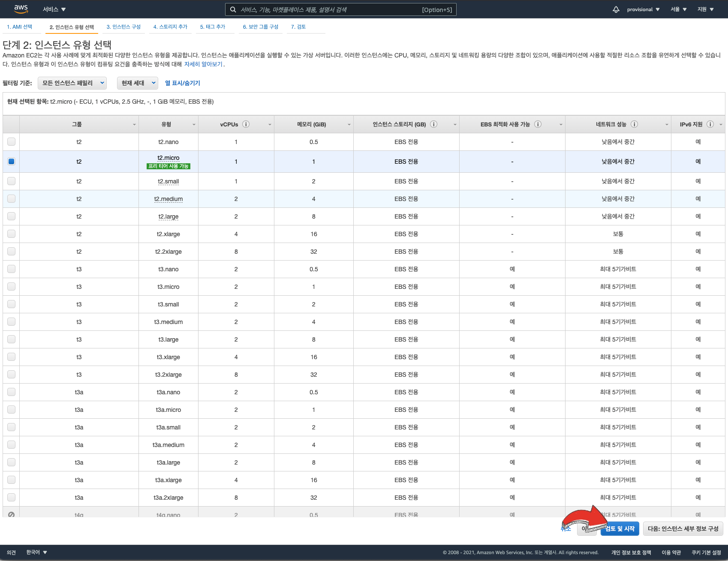
Task: Go to step 5 add tags tab
Action: click(x=213, y=27)
